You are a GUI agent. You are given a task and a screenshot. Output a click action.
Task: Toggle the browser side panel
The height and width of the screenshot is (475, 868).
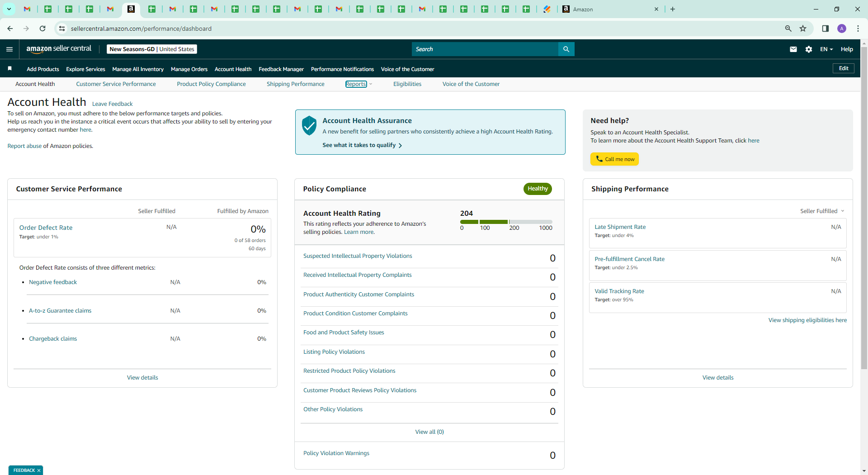(x=826, y=28)
